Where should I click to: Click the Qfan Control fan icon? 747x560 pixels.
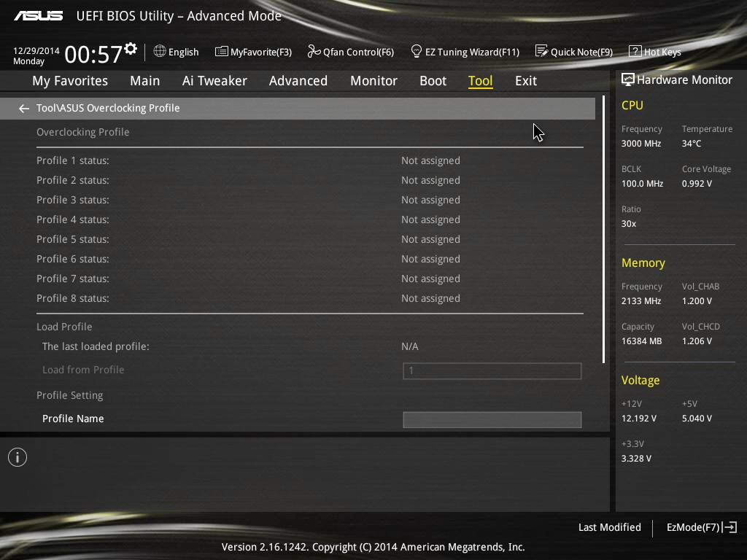coord(314,52)
